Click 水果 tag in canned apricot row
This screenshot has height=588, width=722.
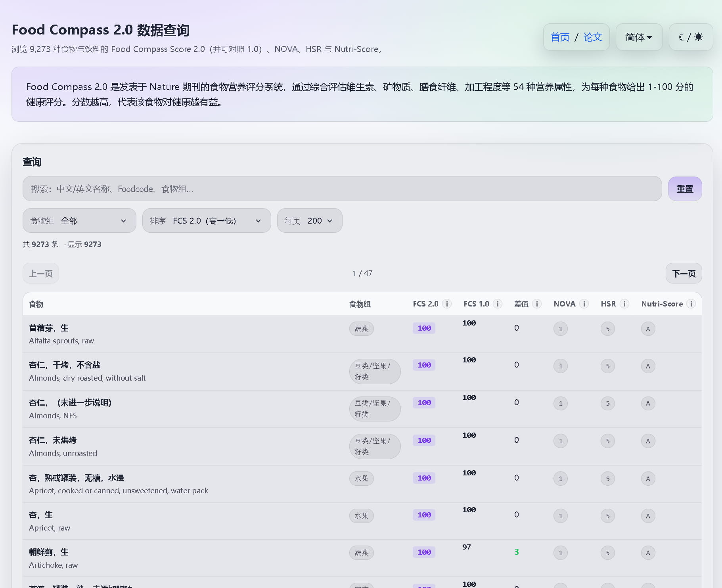[x=362, y=479]
